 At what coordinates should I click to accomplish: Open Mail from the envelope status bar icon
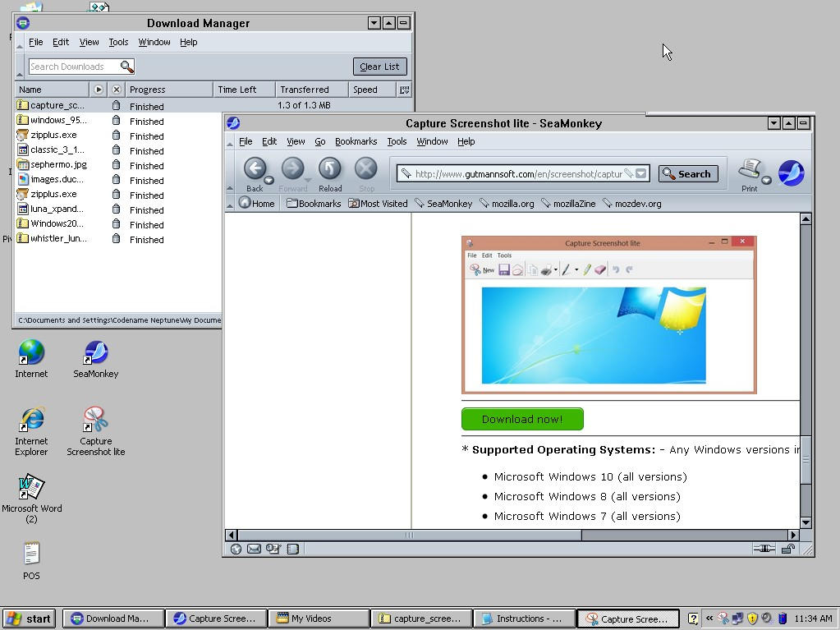click(x=255, y=549)
